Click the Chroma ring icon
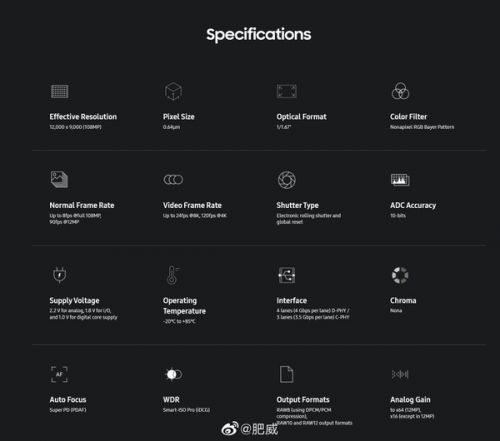 (x=400, y=275)
